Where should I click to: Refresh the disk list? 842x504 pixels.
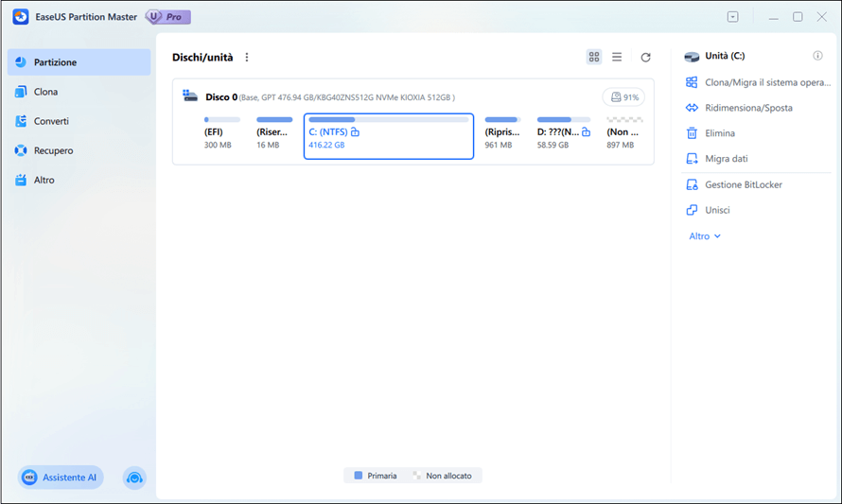coord(645,58)
